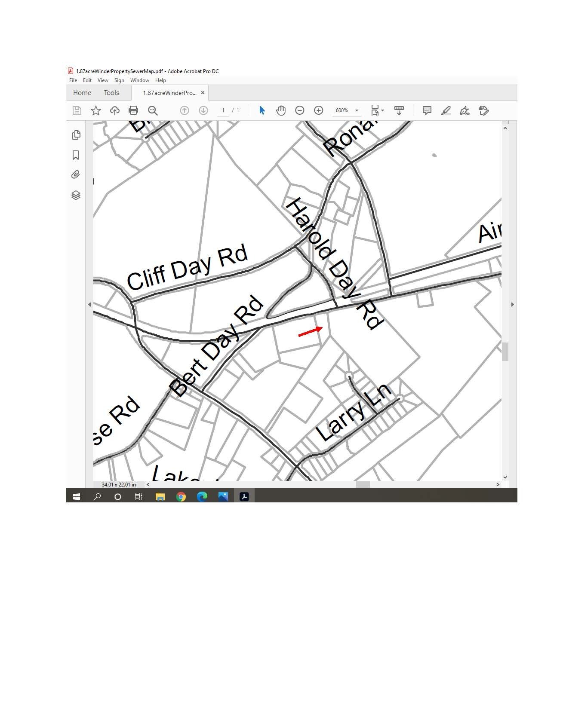Print the document with printer icon
This screenshot has height=728, width=563.
(x=133, y=110)
